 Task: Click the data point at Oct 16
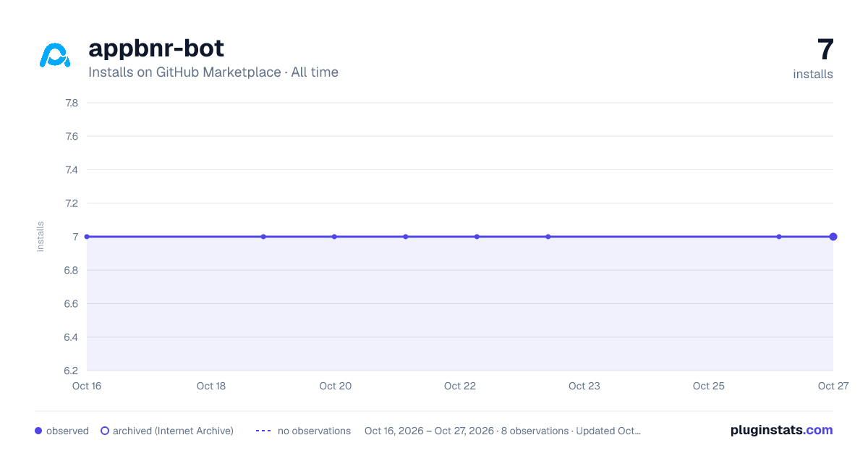click(87, 237)
